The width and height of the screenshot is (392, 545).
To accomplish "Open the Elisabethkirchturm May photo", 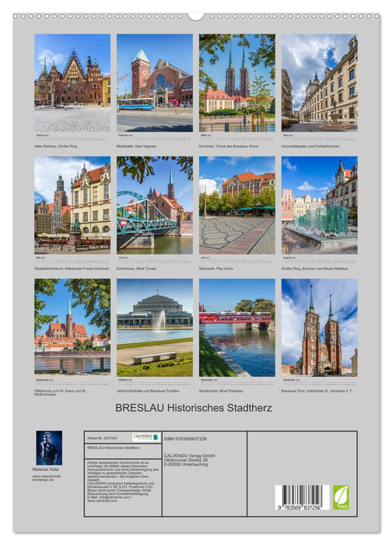I will pyautogui.click(x=72, y=205).
